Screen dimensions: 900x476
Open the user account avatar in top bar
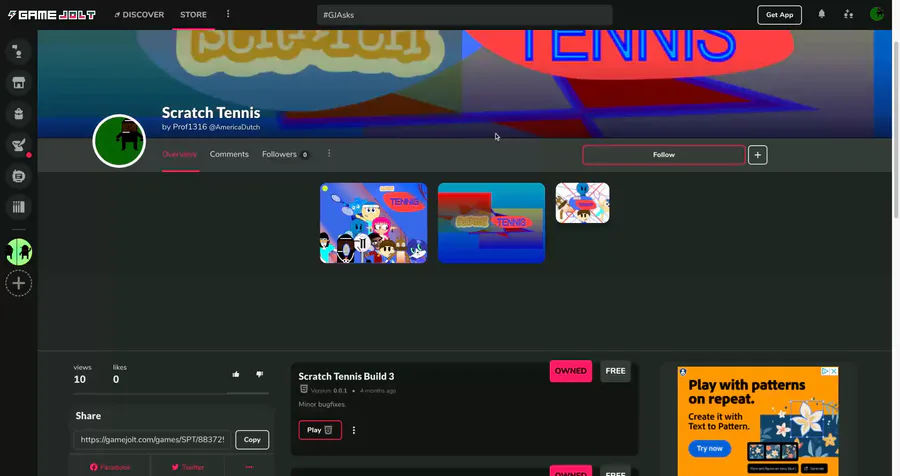pos(876,14)
